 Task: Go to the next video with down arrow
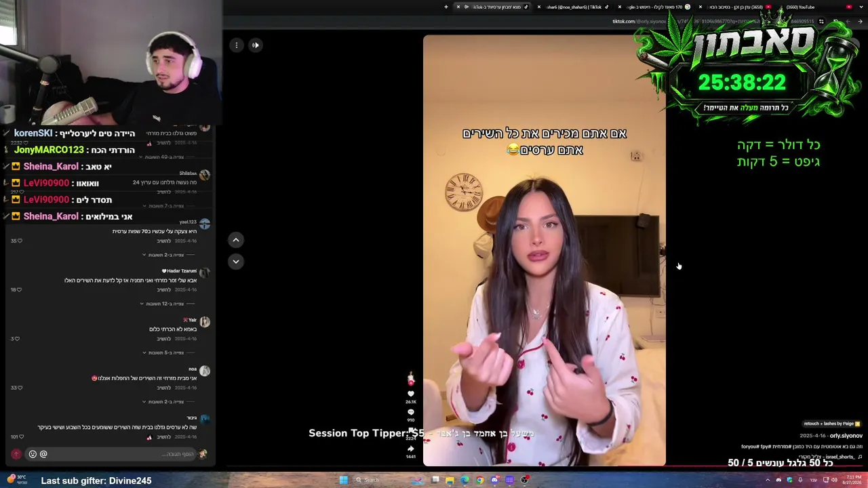(x=236, y=261)
